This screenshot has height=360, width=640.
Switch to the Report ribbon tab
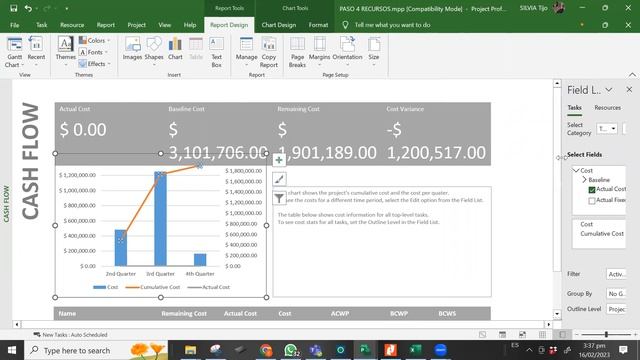point(106,25)
